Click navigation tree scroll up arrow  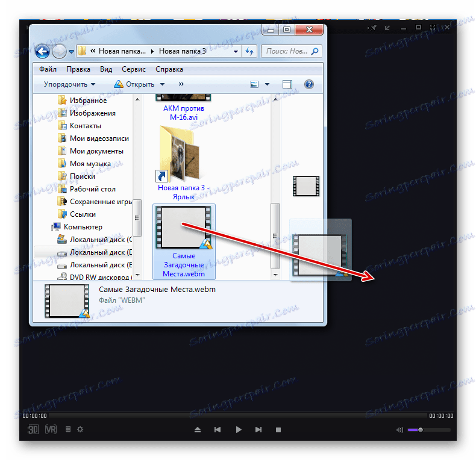click(137, 99)
